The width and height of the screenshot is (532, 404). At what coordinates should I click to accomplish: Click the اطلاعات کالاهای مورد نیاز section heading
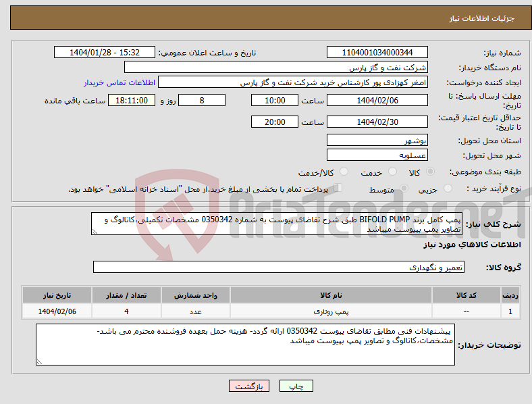pos(472,245)
